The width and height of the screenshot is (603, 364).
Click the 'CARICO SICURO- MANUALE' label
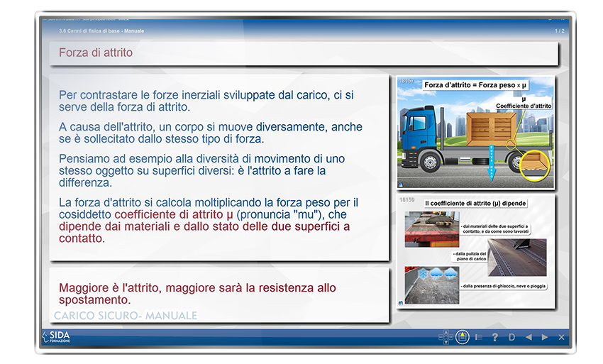pyautogui.click(x=126, y=315)
